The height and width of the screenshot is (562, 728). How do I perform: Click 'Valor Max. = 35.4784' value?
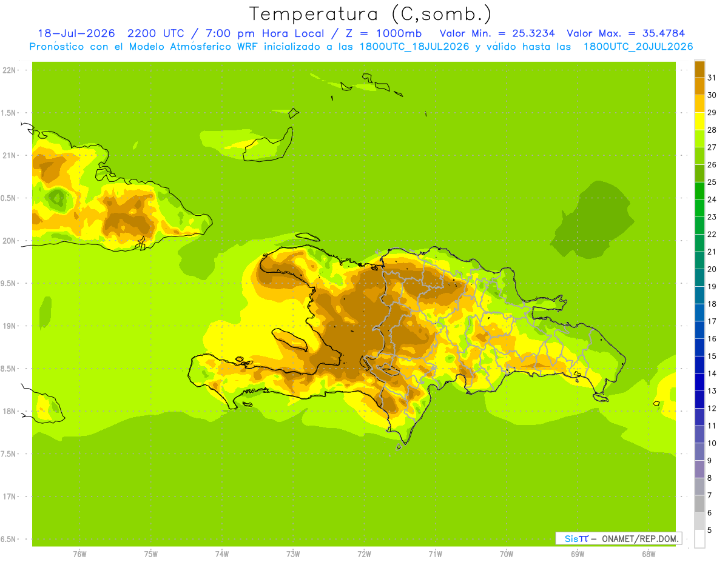(625, 33)
